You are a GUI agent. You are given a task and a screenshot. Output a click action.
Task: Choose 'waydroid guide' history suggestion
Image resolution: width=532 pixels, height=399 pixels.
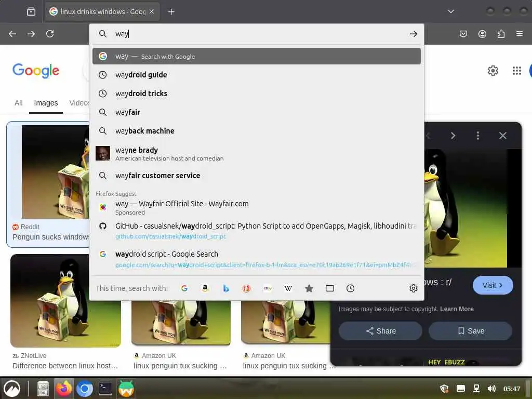[257, 75]
